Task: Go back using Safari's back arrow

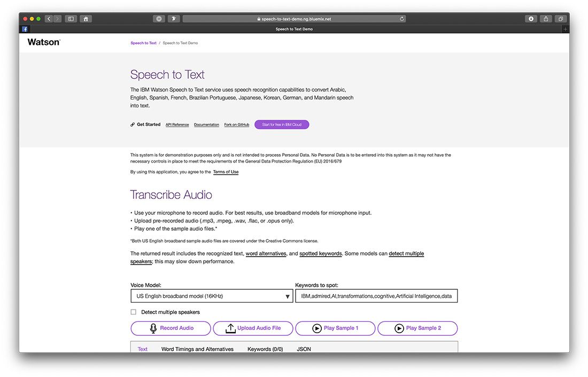Action: pyautogui.click(x=49, y=19)
